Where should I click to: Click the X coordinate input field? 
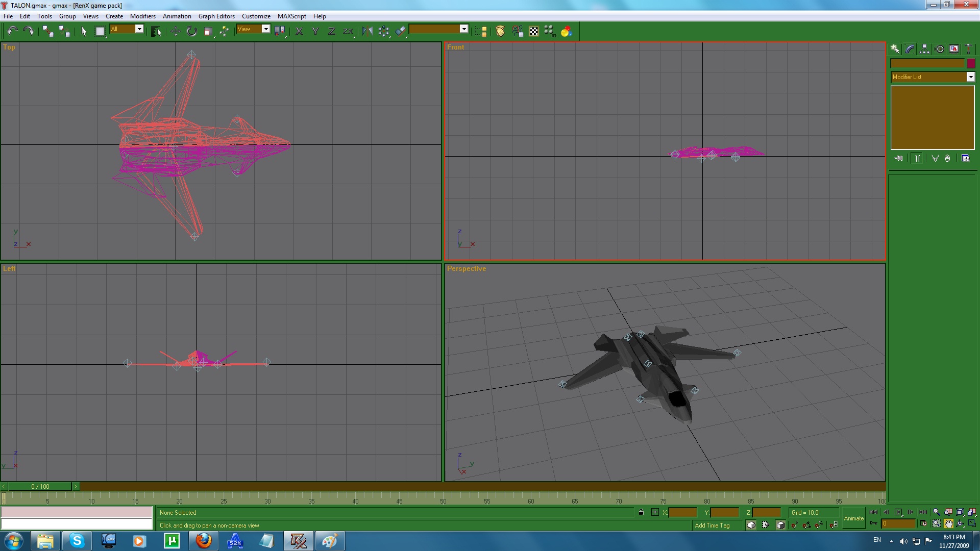click(682, 512)
